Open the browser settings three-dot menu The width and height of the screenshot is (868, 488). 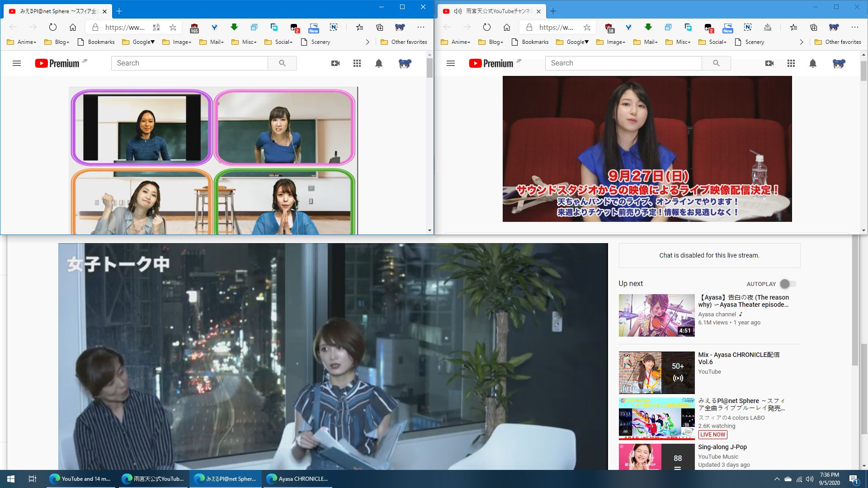point(421,27)
